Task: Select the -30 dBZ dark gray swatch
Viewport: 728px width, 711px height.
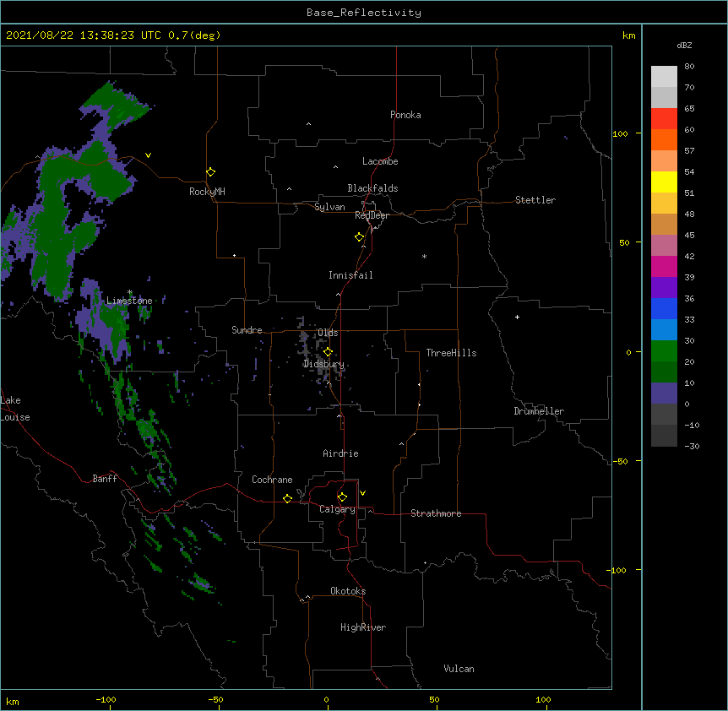Action: (664, 436)
